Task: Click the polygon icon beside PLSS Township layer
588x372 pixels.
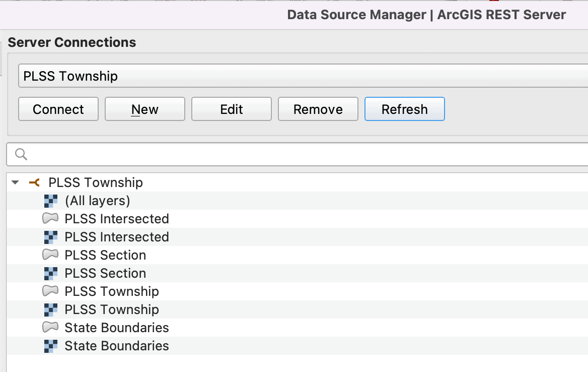Action: coord(50,291)
